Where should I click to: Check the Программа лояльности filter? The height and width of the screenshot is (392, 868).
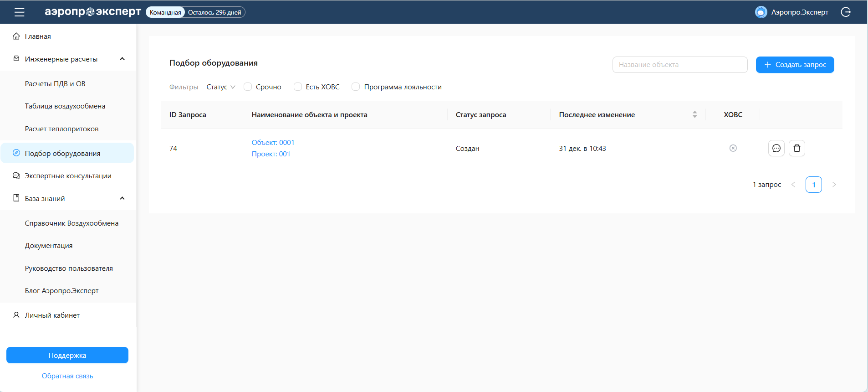pyautogui.click(x=356, y=87)
